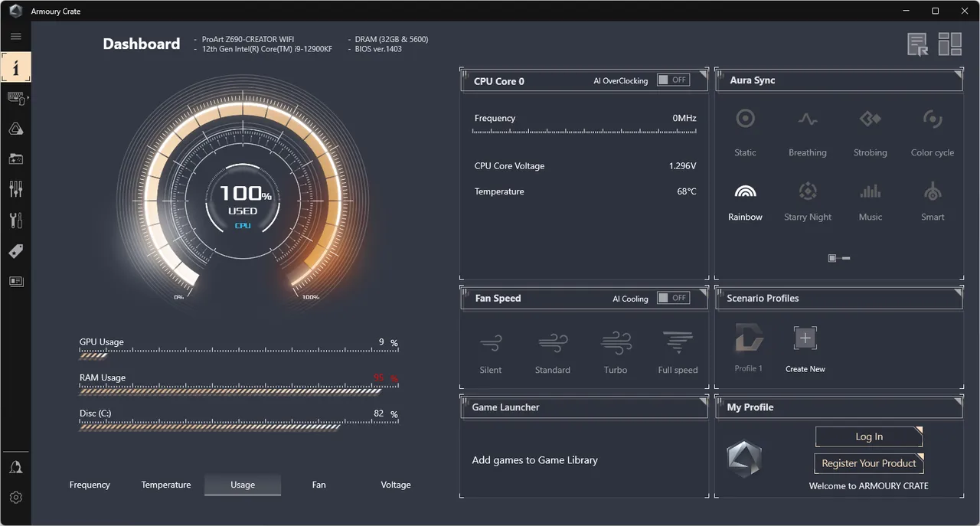The height and width of the screenshot is (526, 980).
Task: Click the document-with-cursor icon at top right
Action: point(918,44)
